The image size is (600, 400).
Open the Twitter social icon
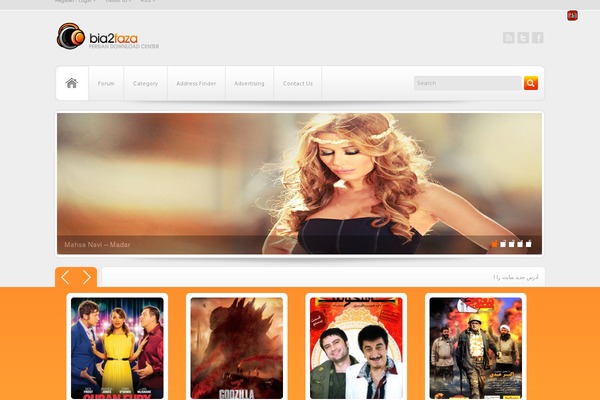click(x=523, y=38)
